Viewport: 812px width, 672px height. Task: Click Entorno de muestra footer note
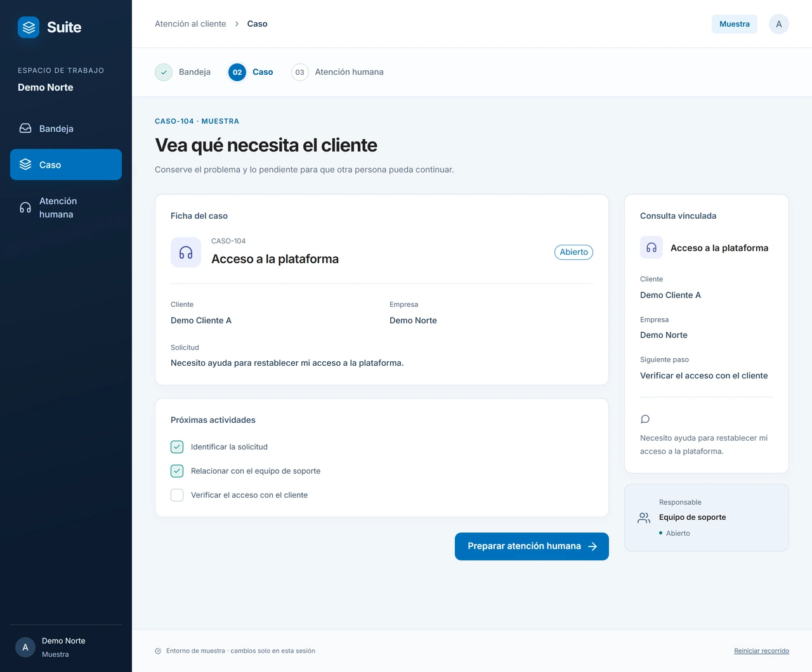point(240,651)
